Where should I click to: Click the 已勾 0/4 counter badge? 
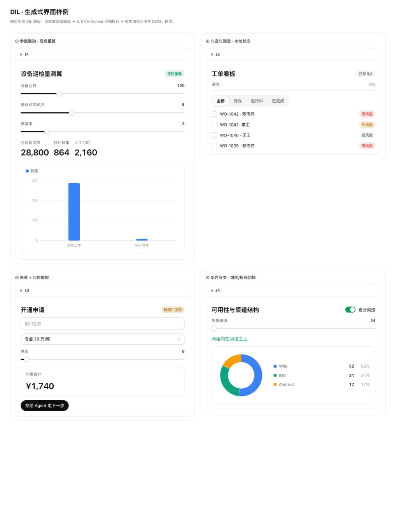coord(366,74)
